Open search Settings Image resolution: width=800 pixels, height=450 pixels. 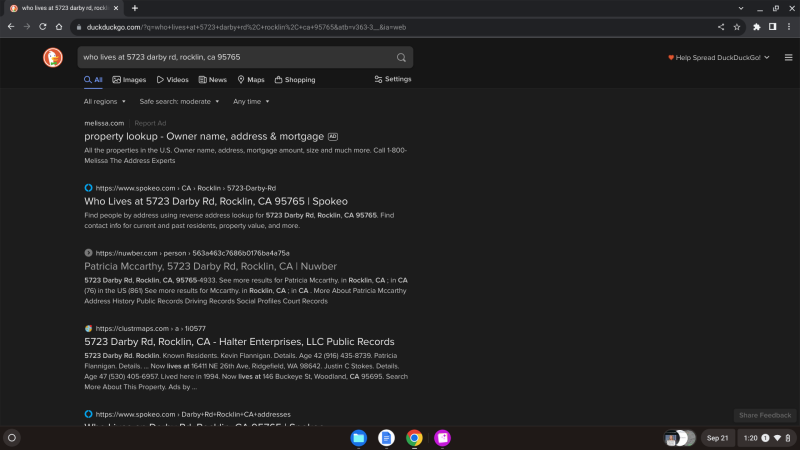[393, 79]
